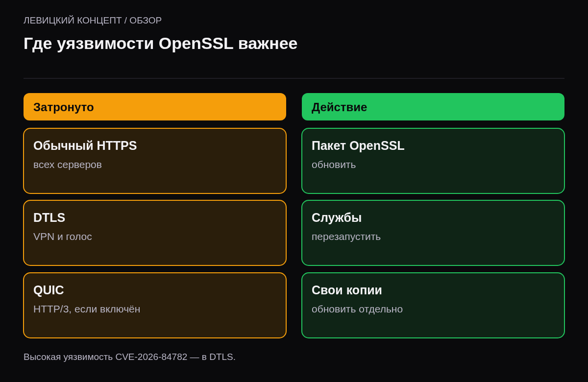Click the 'обновить отдельно' description

click(x=357, y=309)
